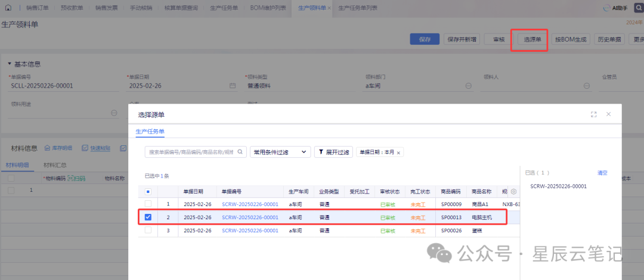Open the 领料类型 普通领料 field

point(301,86)
